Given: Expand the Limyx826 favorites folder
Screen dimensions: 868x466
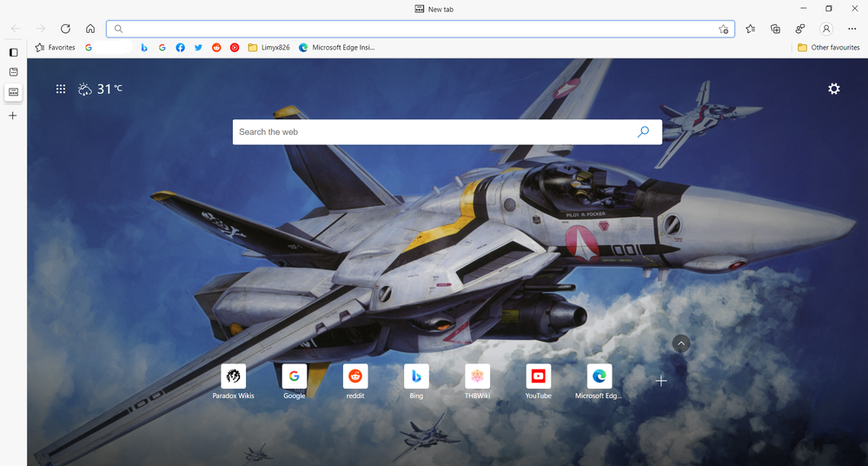Looking at the screenshot, I should click(269, 48).
